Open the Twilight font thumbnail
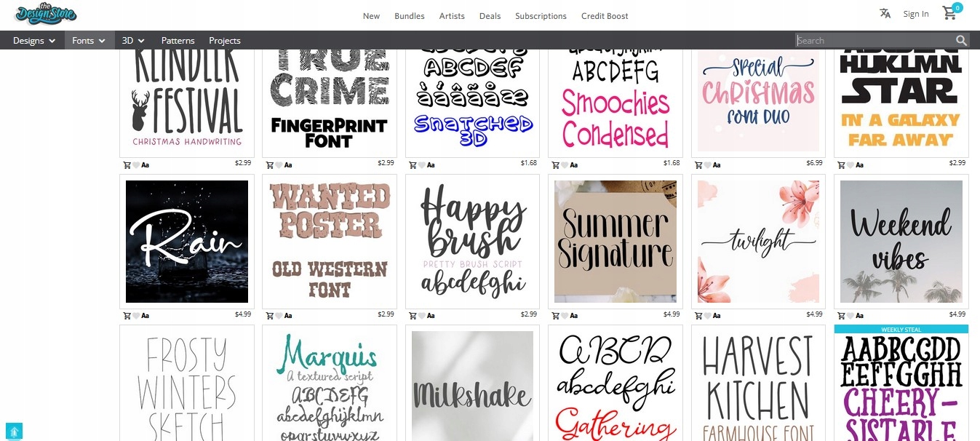This screenshot has height=441, width=980. (x=758, y=242)
